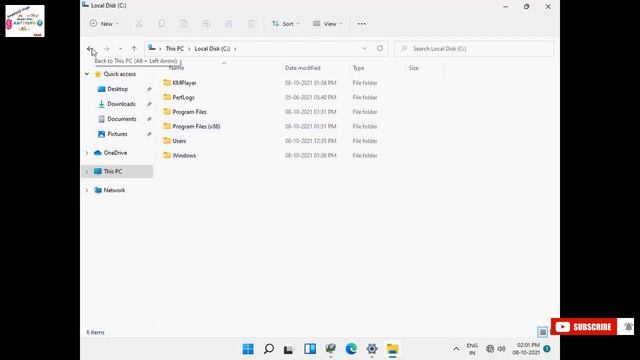Open Settings gear on the taskbar

372,349
